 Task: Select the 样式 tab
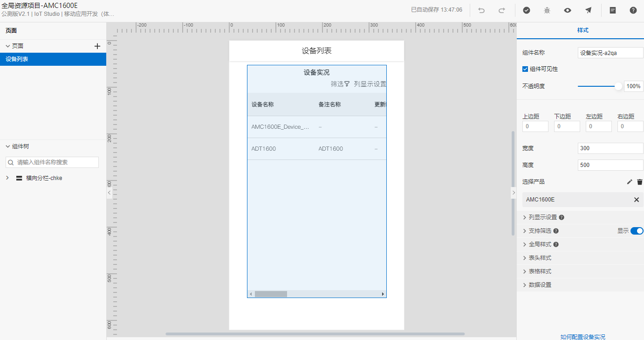pos(582,30)
